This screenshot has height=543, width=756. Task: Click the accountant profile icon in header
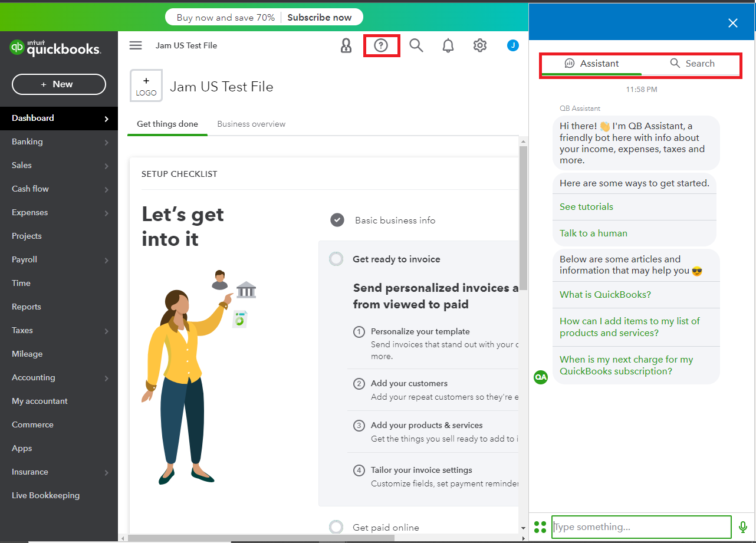click(346, 45)
